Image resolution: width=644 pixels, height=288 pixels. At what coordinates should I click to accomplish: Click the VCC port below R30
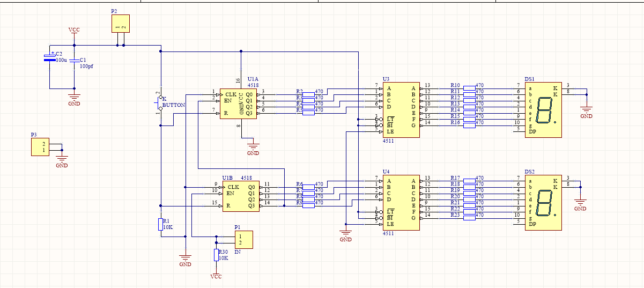pyautogui.click(x=216, y=274)
